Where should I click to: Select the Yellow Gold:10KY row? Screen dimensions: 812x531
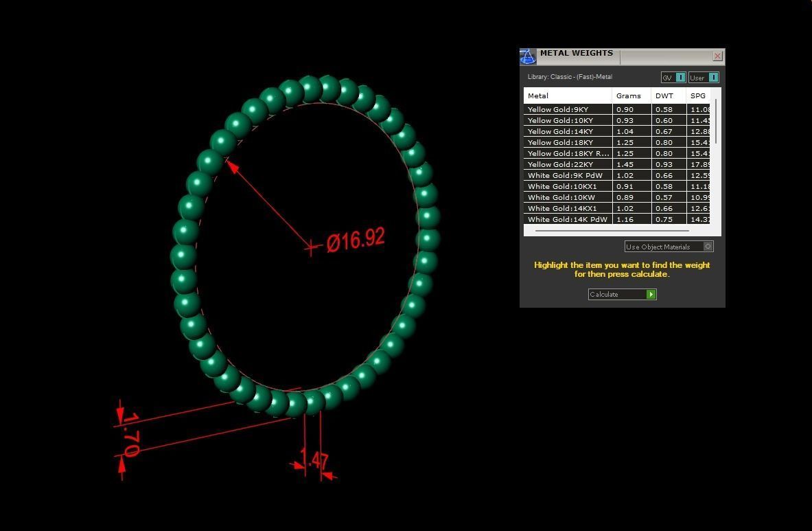pyautogui.click(x=616, y=120)
